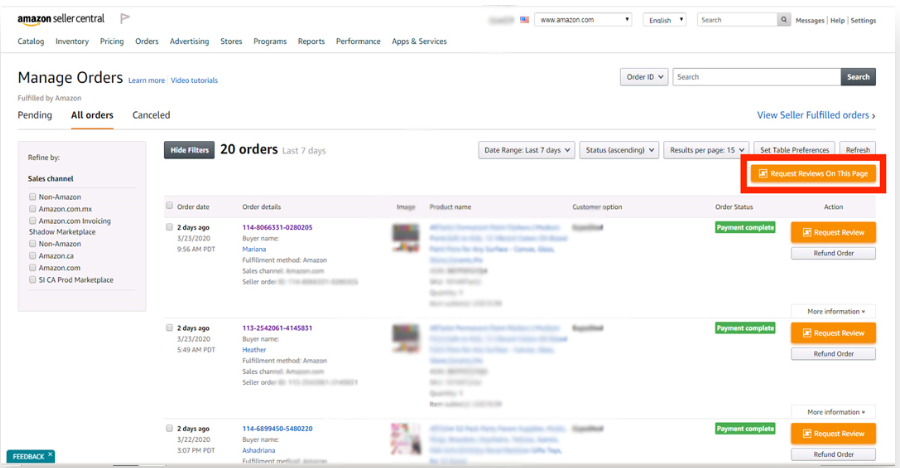The width and height of the screenshot is (900, 468).
Task: Open the Inventory menu
Action: pos(72,41)
